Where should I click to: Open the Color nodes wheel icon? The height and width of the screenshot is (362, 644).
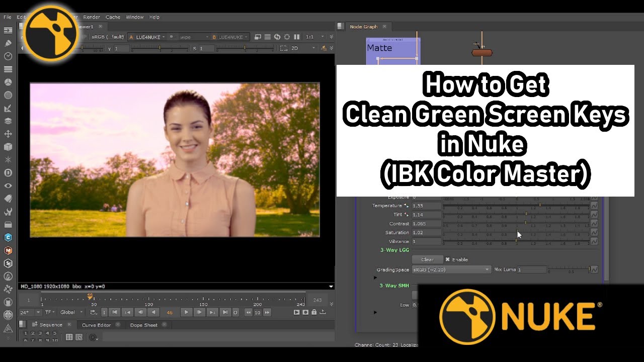point(8,82)
